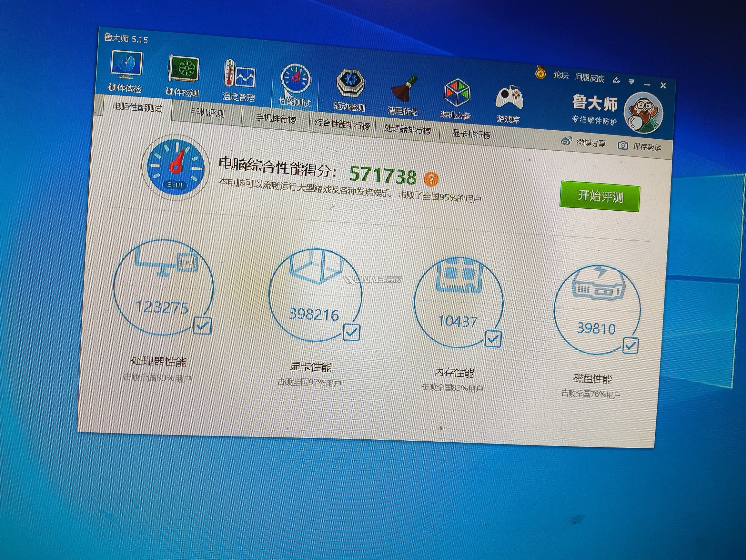Switch to the 处理器排行榜 tab

click(x=408, y=129)
